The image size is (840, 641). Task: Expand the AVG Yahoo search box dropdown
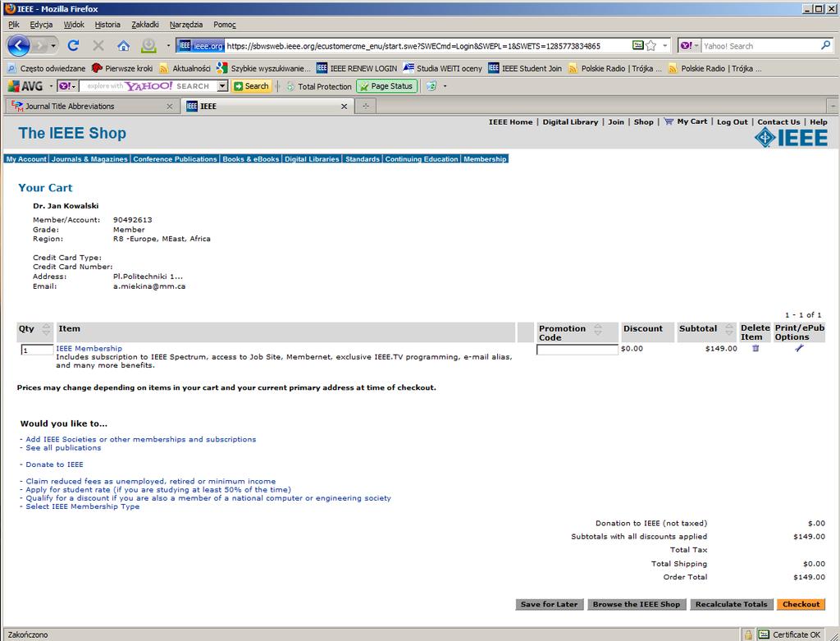click(x=222, y=85)
